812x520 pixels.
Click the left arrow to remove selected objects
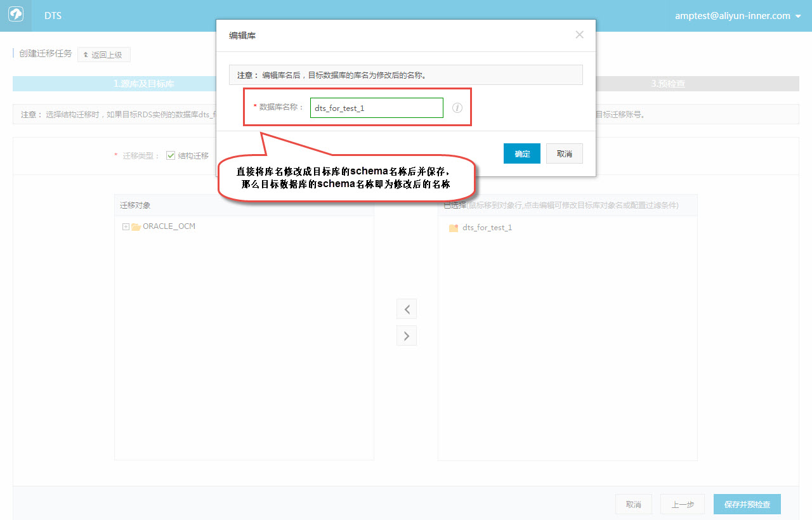tap(406, 309)
